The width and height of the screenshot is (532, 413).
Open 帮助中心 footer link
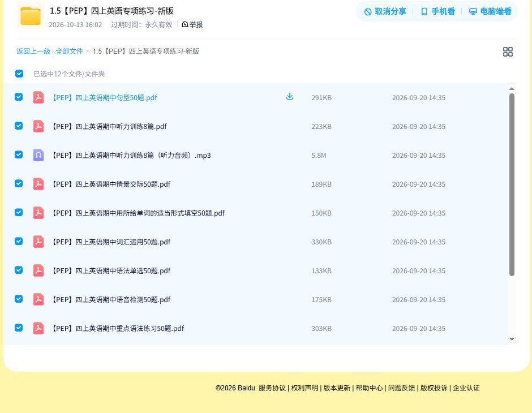pos(369,388)
